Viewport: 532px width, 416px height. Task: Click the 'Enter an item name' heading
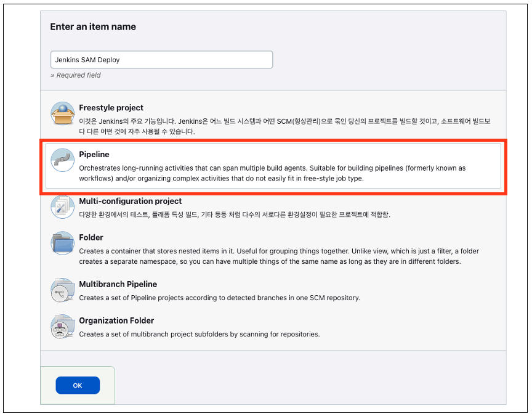tap(93, 27)
